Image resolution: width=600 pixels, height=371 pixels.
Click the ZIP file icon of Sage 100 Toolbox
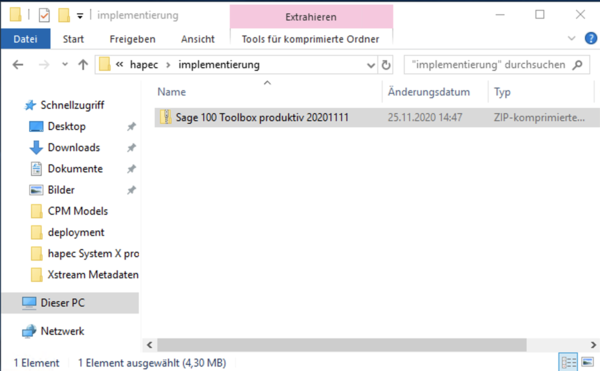click(166, 117)
